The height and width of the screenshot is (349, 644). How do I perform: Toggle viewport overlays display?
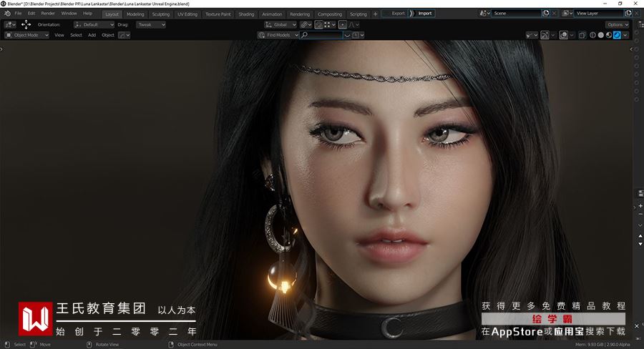click(x=564, y=35)
